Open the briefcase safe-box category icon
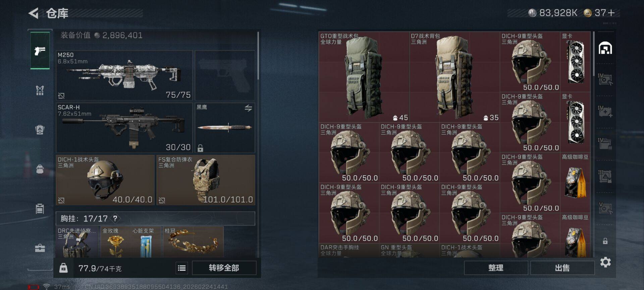 point(40,248)
